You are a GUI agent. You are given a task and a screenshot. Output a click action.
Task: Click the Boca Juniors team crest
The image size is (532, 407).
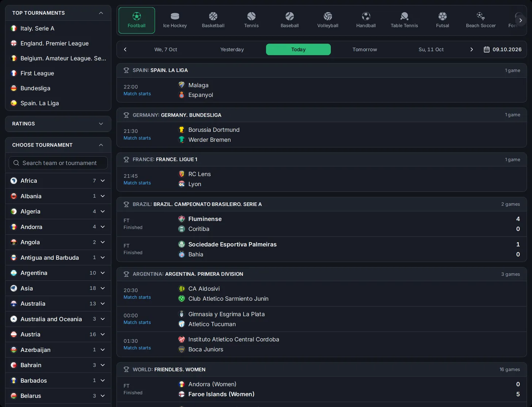click(182, 349)
